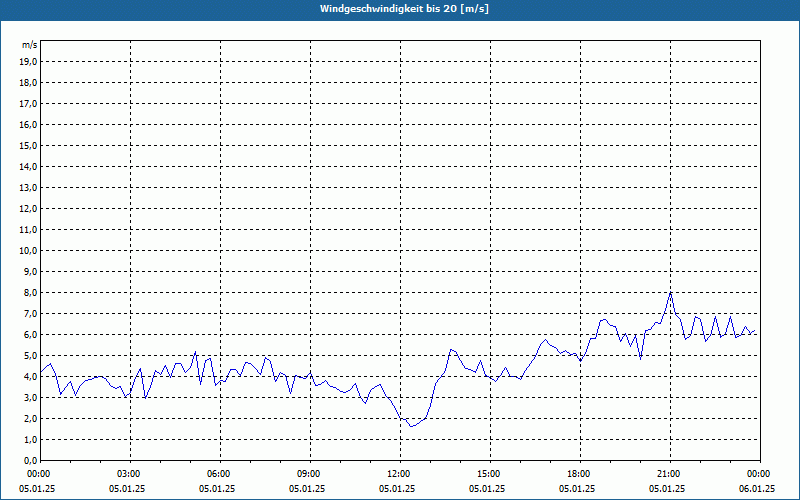Click the '8,0' y-axis label

coord(31,293)
